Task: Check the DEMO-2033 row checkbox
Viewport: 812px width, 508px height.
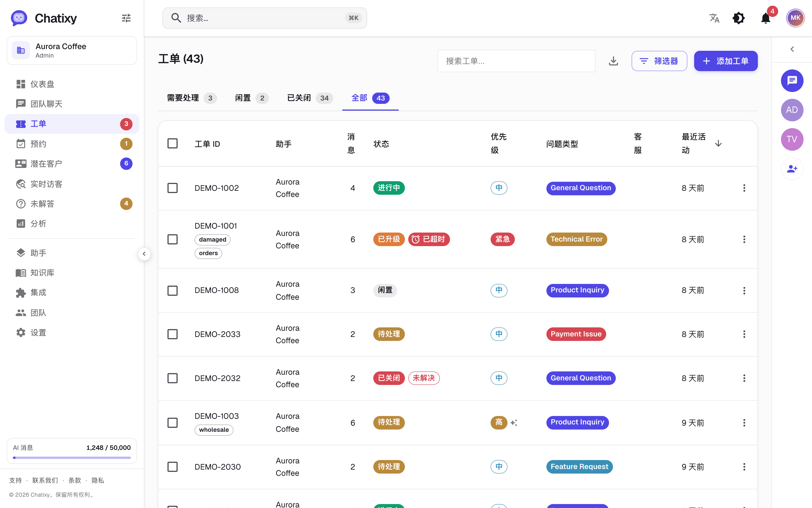Action: (173, 334)
